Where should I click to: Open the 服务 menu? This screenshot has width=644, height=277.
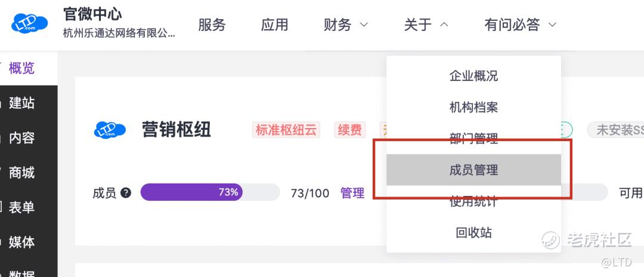pyautogui.click(x=212, y=25)
